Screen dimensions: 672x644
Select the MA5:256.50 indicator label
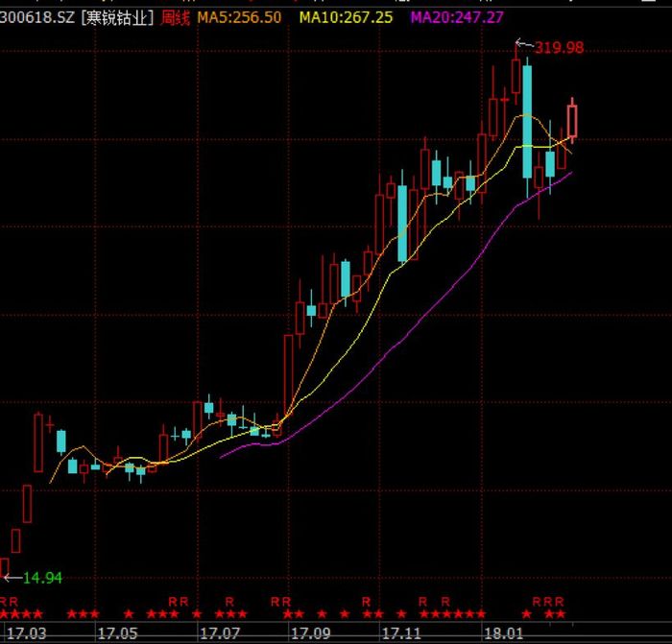coord(239,17)
